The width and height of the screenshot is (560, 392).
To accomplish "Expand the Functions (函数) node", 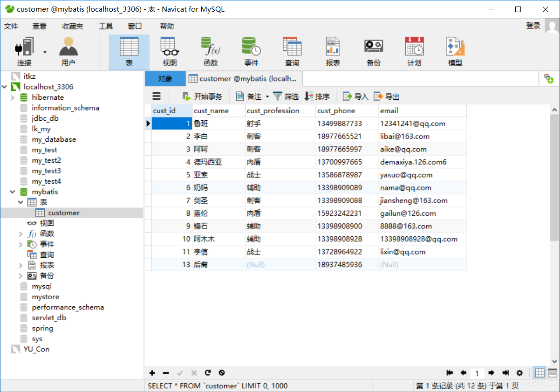I will (20, 234).
